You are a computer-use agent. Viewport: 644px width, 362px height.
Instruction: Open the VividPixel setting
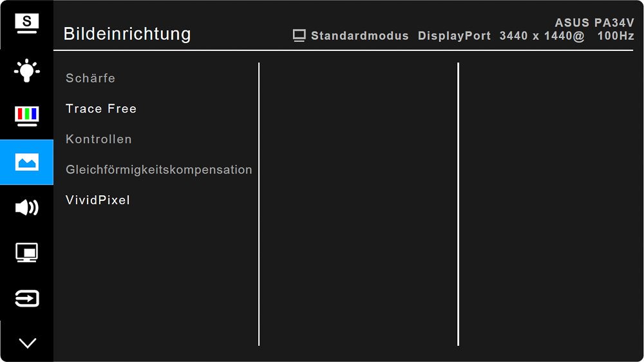pos(98,200)
